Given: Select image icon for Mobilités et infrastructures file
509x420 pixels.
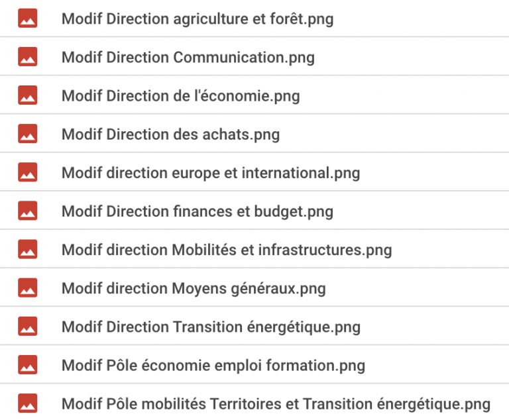Looking at the screenshot, I should [x=28, y=249].
